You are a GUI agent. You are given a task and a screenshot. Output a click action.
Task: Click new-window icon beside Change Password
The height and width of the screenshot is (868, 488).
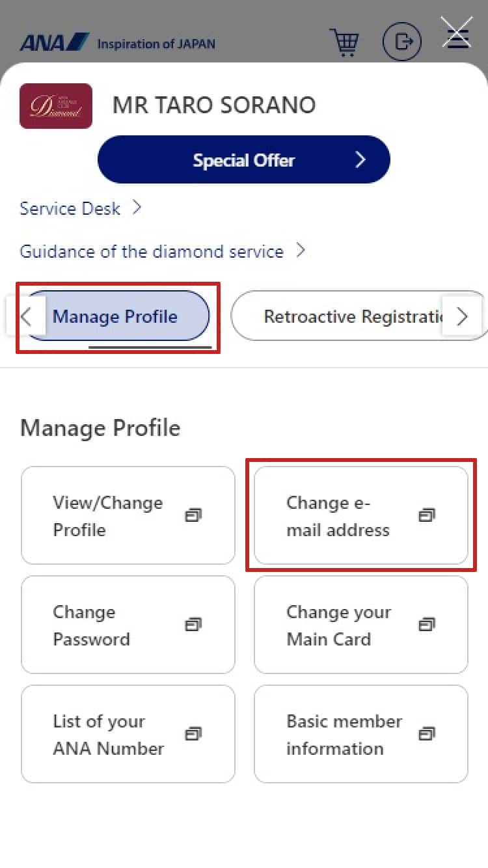coord(193,625)
